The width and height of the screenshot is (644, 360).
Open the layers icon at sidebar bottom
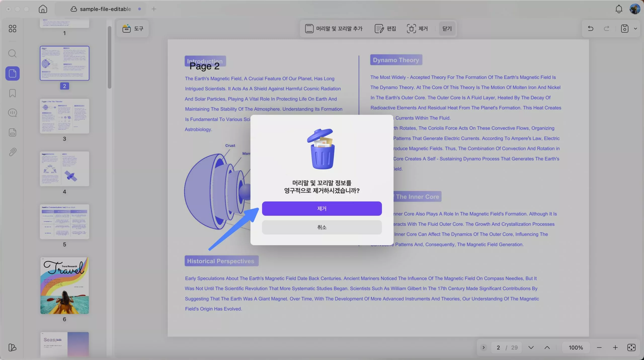click(12, 347)
